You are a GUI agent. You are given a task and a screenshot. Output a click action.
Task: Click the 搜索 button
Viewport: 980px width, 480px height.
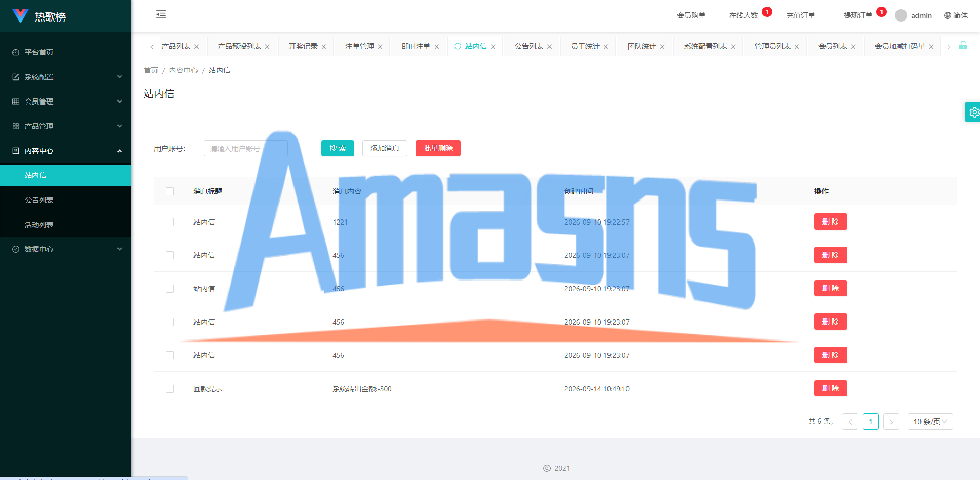tap(338, 148)
